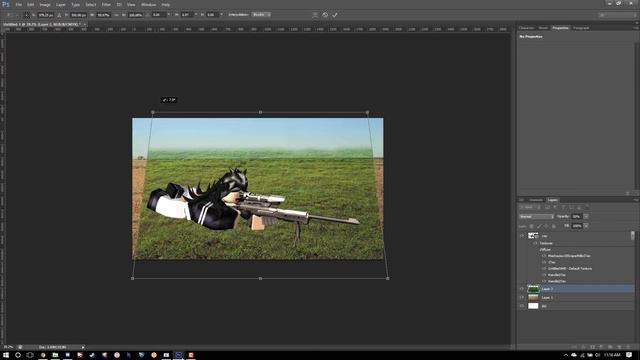Image resolution: width=640 pixels, height=360 pixels.
Task: Click the 3D layer thumbnail
Action: coord(533,236)
